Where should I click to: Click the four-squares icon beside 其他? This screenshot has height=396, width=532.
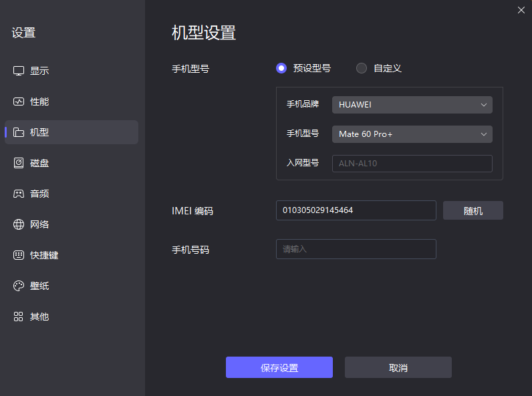point(19,317)
